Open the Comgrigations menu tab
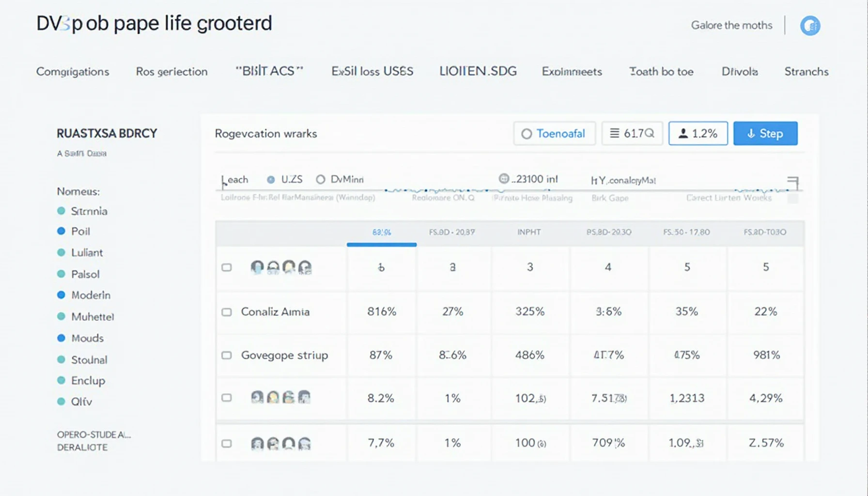The image size is (868, 496). coord(73,72)
